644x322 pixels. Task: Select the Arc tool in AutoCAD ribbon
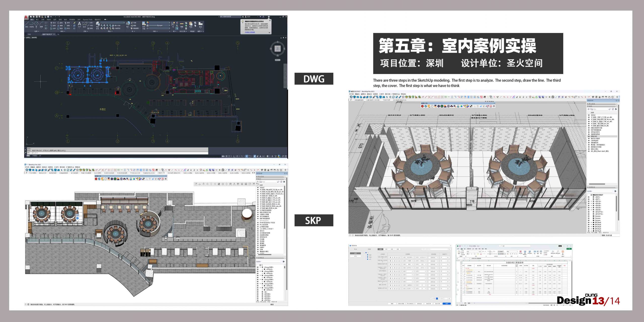pos(42,24)
